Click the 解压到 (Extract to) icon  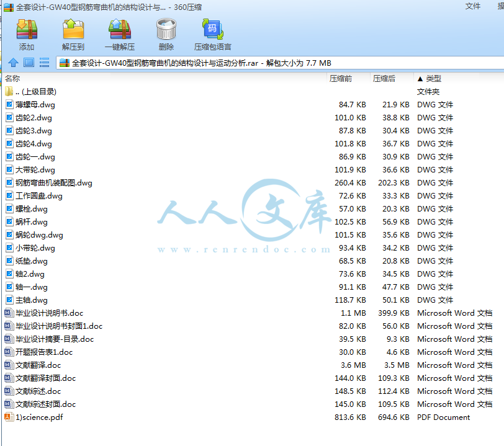(73, 29)
